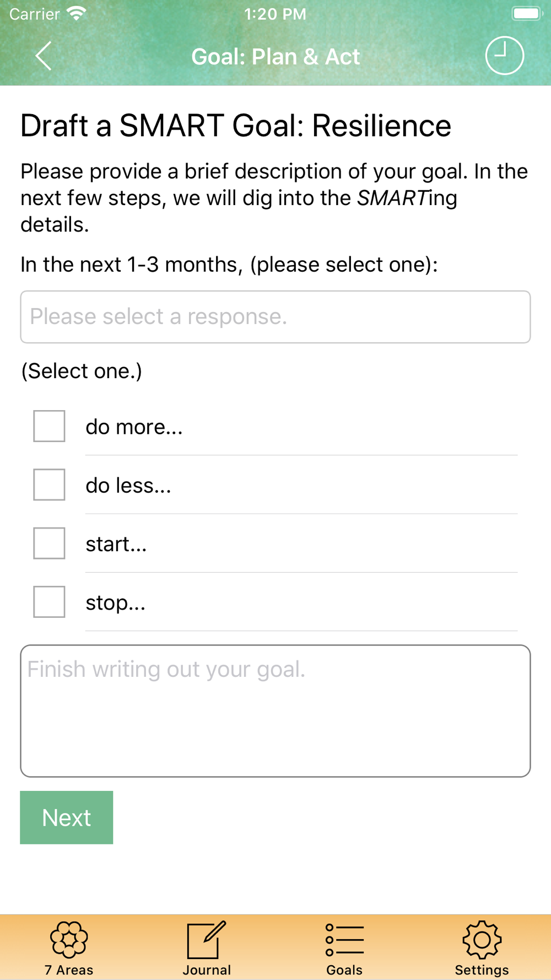This screenshot has height=980, width=551.
Task: Focus the "Finish writing out your goal" box
Action: click(275, 711)
